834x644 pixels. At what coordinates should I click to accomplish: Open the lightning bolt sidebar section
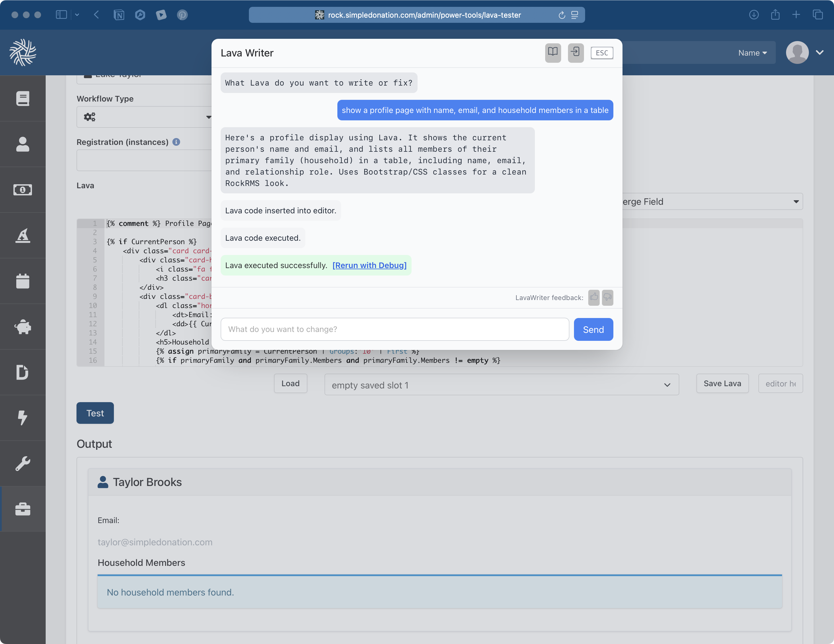[x=23, y=418]
